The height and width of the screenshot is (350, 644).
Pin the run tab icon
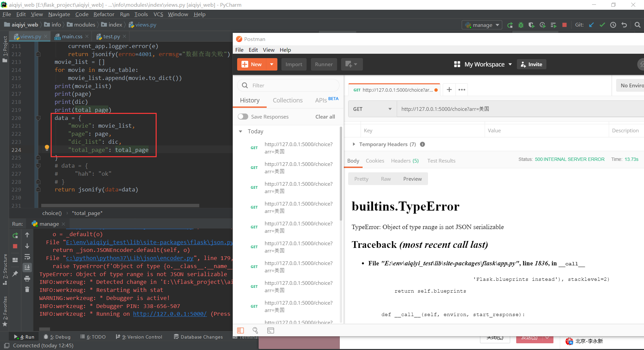pos(15,274)
